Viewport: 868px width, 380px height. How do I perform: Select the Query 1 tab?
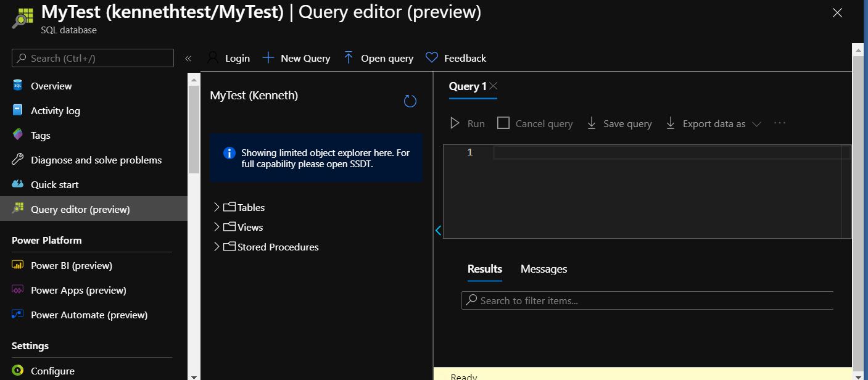click(468, 86)
